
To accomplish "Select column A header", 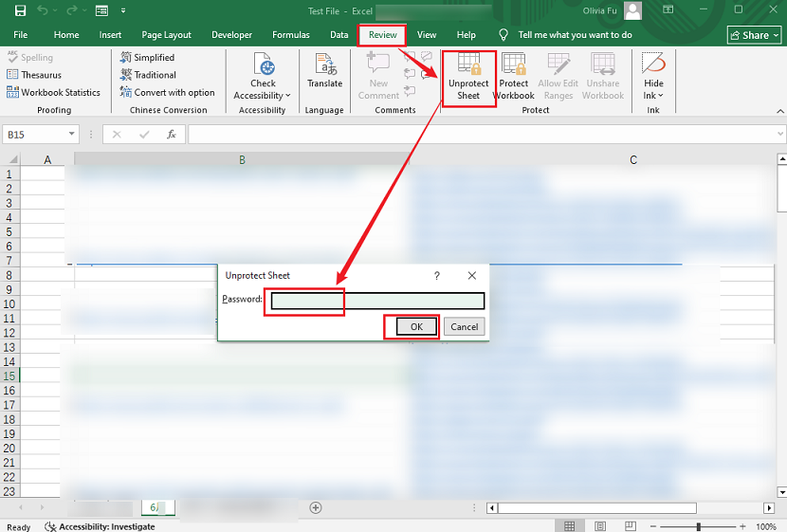I will tap(47, 159).
